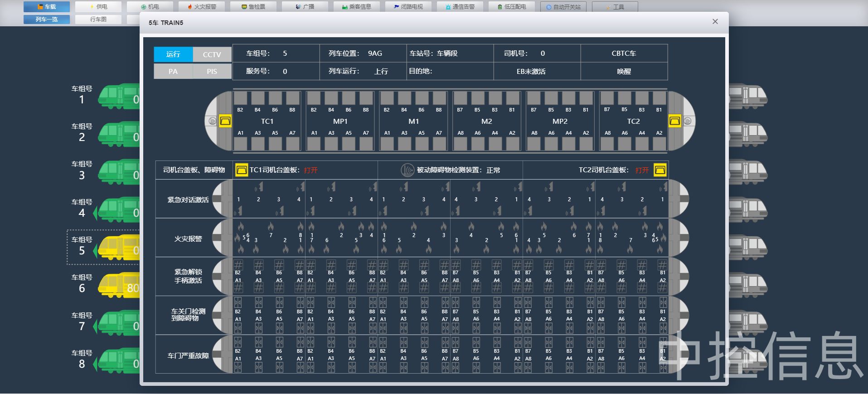Screen dimensions: 868x394
Task: Select the yellow cab icon at TC2 train head
Action: (674, 121)
